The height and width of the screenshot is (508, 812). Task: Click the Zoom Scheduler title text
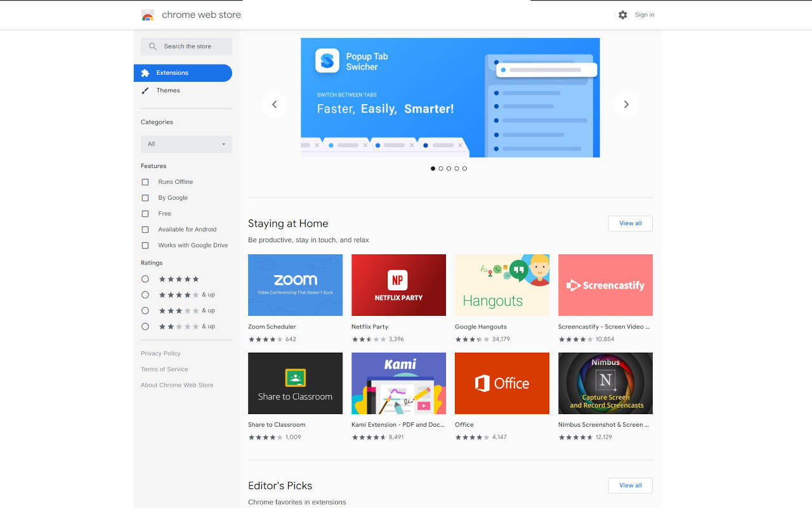[x=272, y=327]
